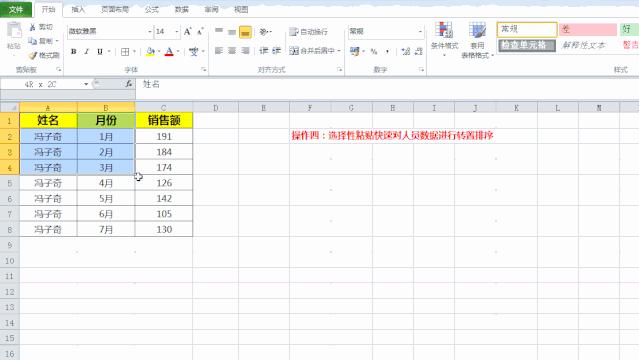Click the text orientation icon

coord(264,31)
